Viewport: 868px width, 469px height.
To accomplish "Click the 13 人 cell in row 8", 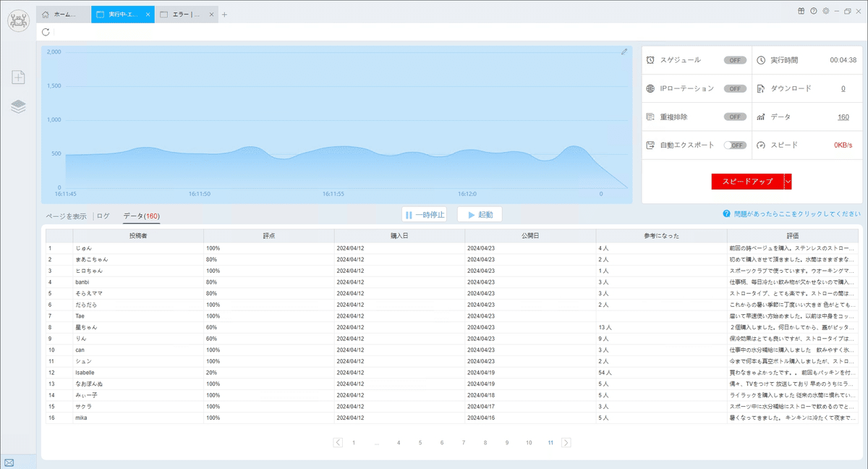I will (662, 327).
